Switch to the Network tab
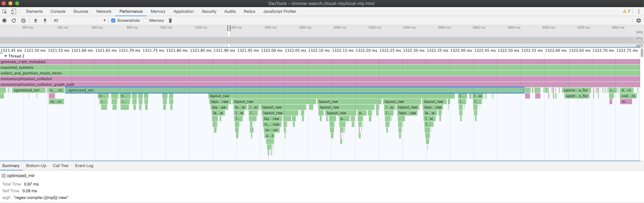The width and height of the screenshot is (644, 203). click(x=103, y=11)
